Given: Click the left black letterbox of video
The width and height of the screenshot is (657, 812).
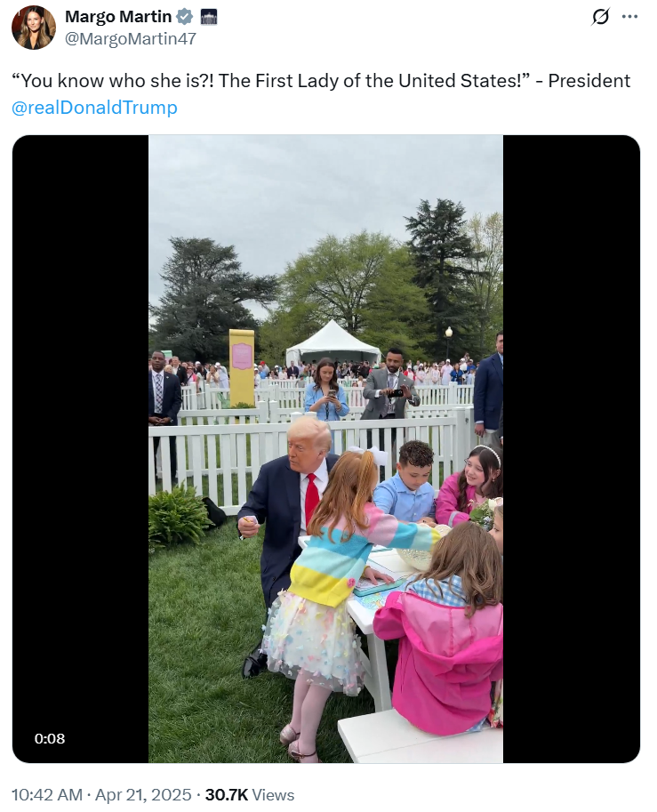Looking at the screenshot, I should click(x=80, y=448).
